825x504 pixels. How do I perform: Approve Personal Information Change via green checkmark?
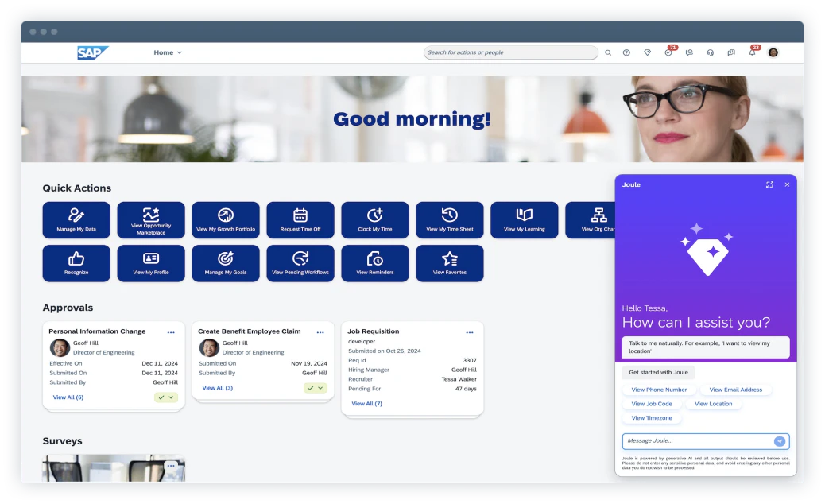click(160, 397)
